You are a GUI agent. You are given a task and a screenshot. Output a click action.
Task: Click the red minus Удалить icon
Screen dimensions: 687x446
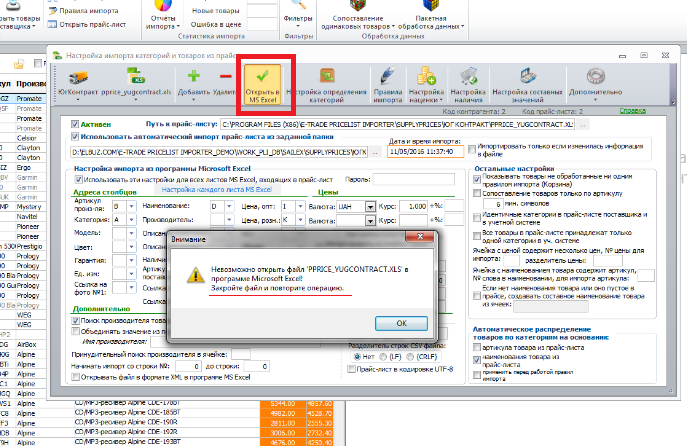[x=225, y=77]
